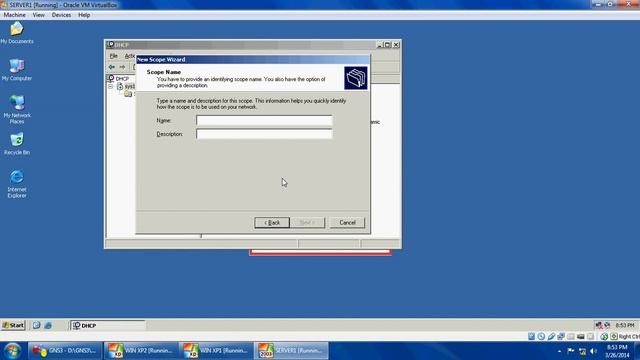
Task: Click the host Action Center flag icon
Action: (571, 351)
